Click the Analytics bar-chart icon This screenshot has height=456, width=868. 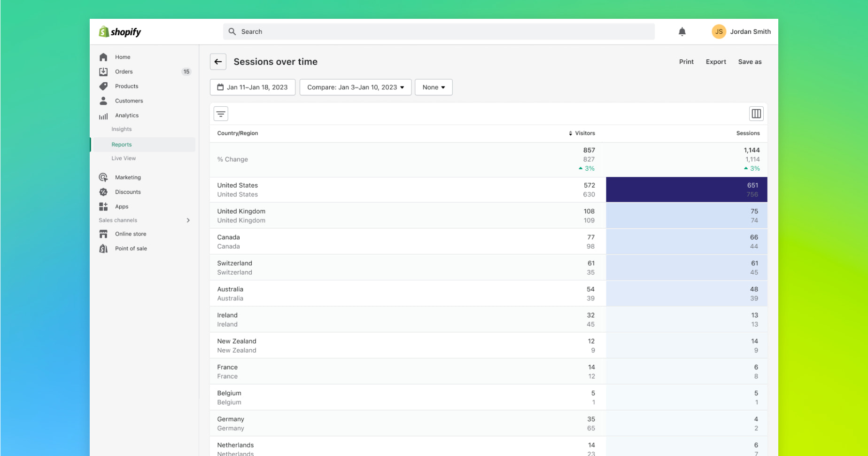[103, 115]
